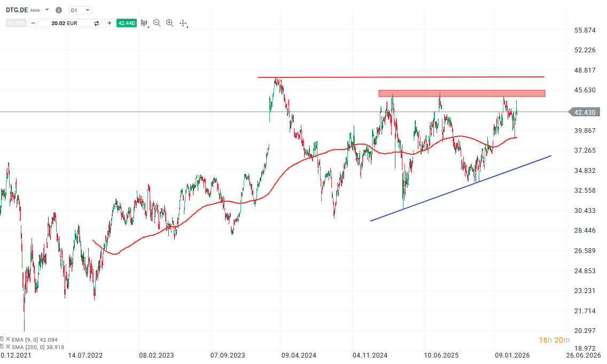Click the info icon next to DTG.DE
This screenshot has width=607, height=364.
point(58,10)
